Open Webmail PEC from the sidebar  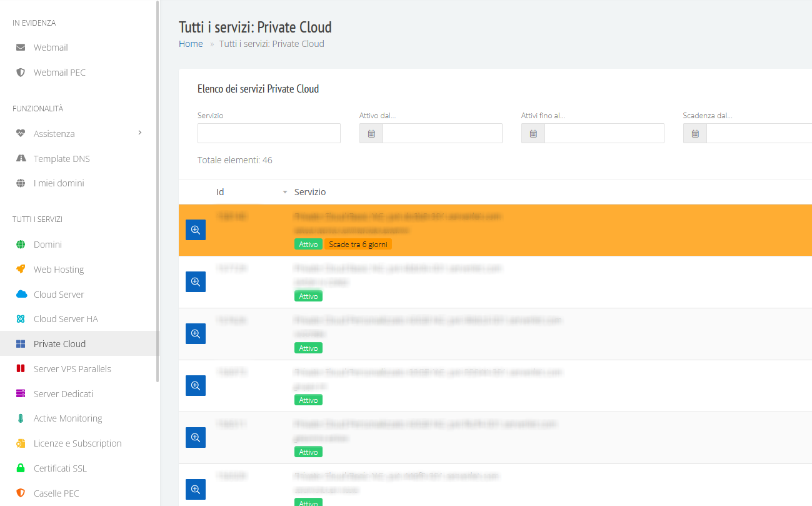[x=59, y=73]
